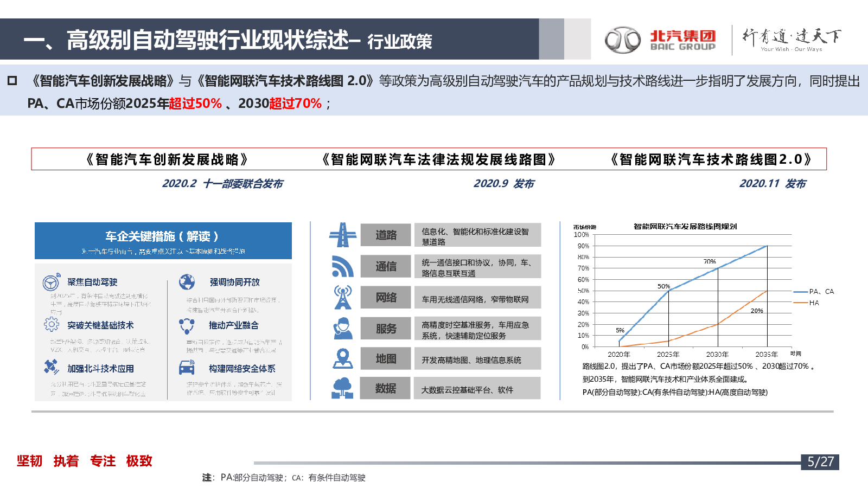
Task: Click the BAIC Group logo
Action: coord(661,40)
